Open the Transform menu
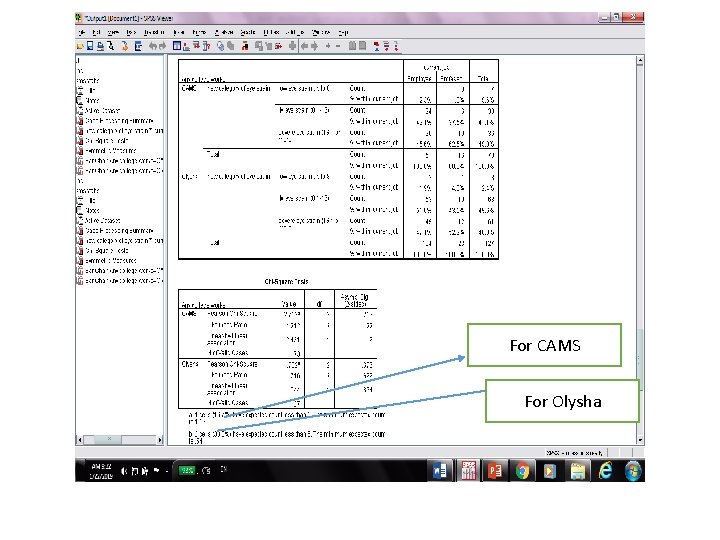Screen dimensions: 720x540 click(x=154, y=32)
